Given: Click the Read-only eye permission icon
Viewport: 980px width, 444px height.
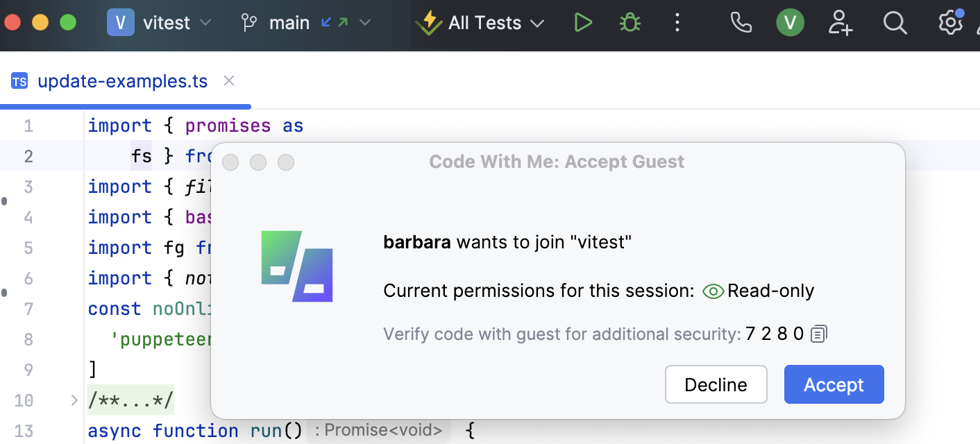Looking at the screenshot, I should click(713, 291).
